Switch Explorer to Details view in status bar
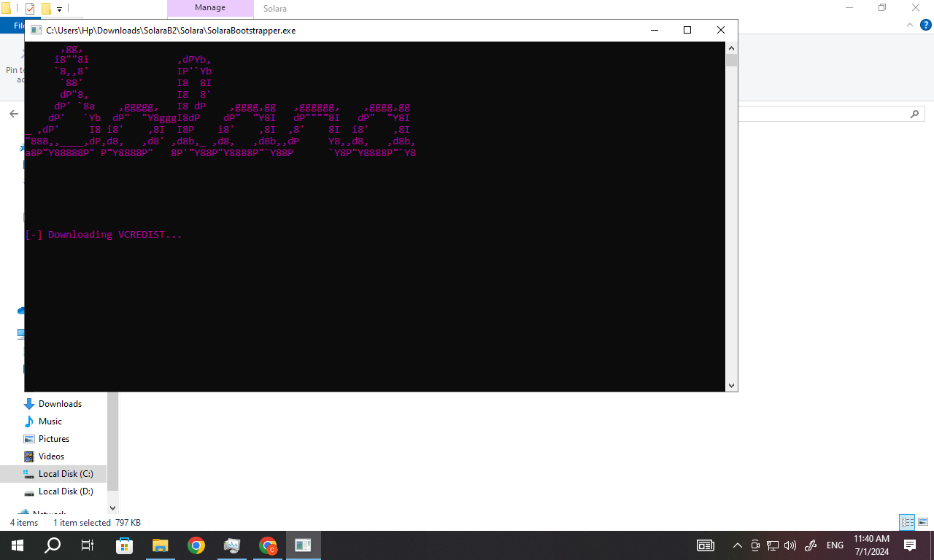934x560 pixels. pyautogui.click(x=907, y=522)
